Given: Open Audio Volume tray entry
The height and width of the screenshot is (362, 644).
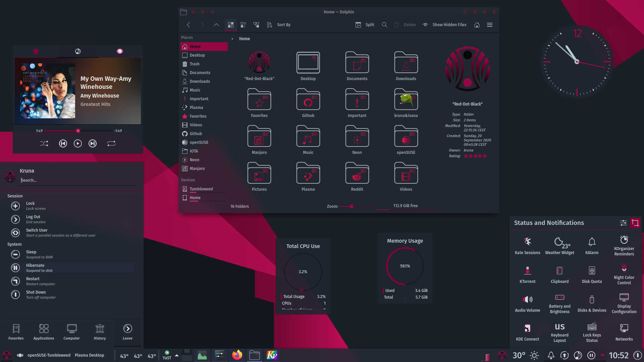Looking at the screenshot, I should pos(528,303).
